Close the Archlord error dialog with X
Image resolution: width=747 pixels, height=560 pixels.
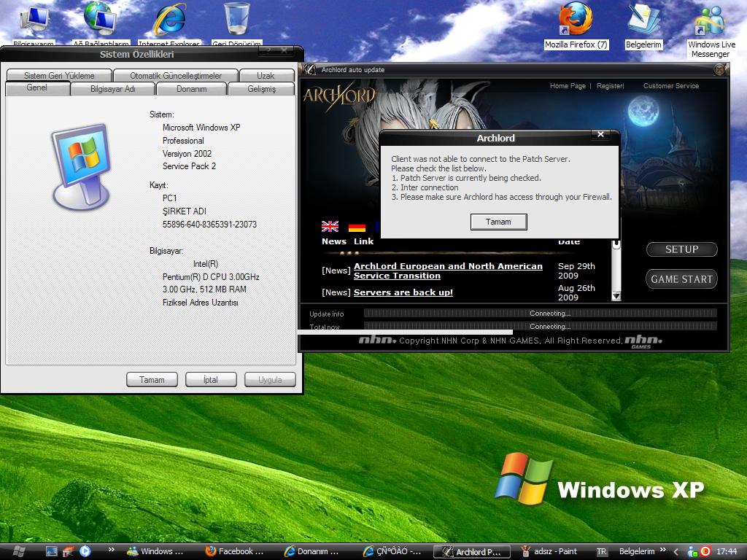click(x=601, y=135)
